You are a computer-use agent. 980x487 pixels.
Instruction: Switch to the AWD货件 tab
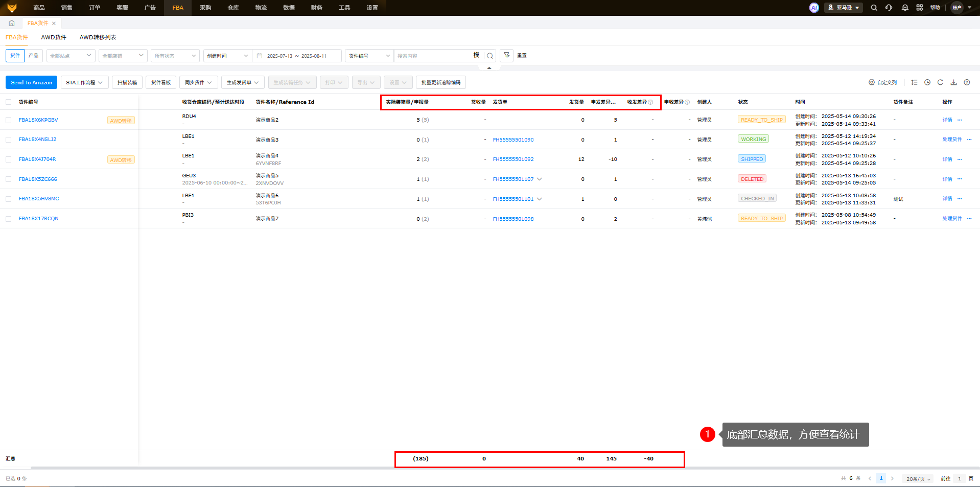coord(54,37)
